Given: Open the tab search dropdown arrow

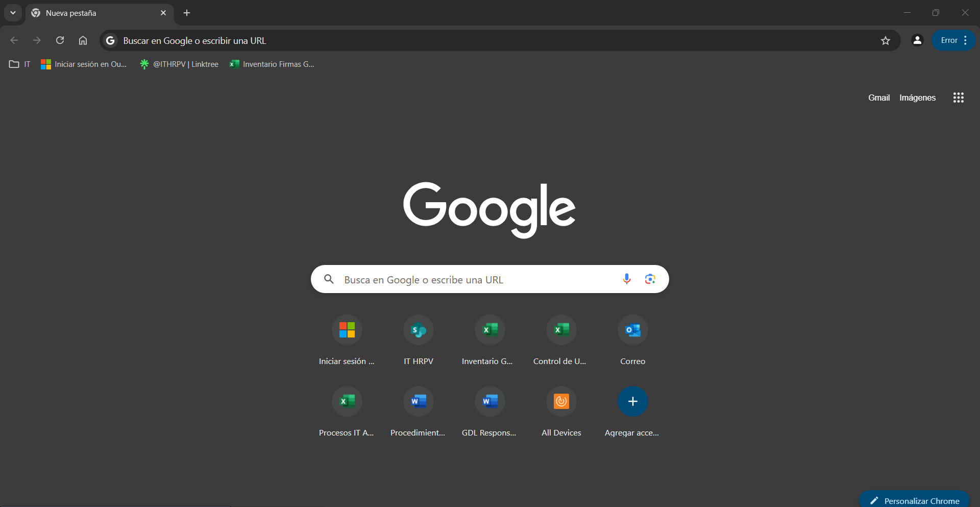Looking at the screenshot, I should pyautogui.click(x=13, y=13).
